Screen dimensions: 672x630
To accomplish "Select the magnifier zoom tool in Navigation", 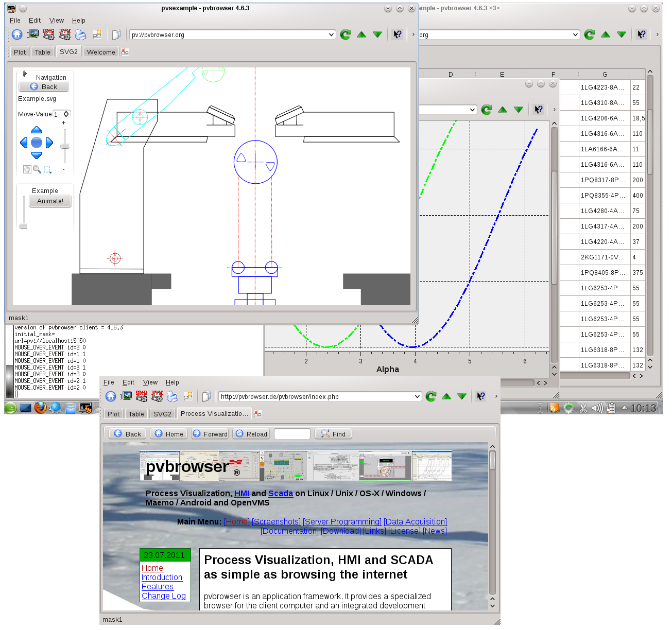I will [37, 169].
